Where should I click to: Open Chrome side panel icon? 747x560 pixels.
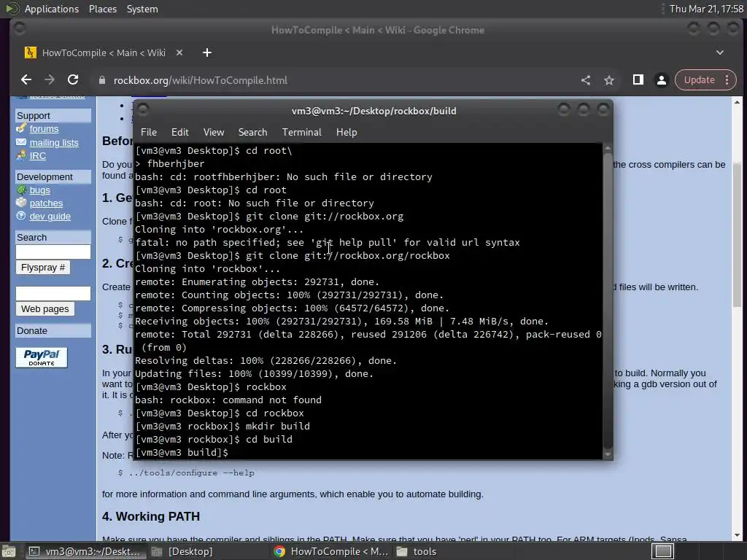coord(638,80)
